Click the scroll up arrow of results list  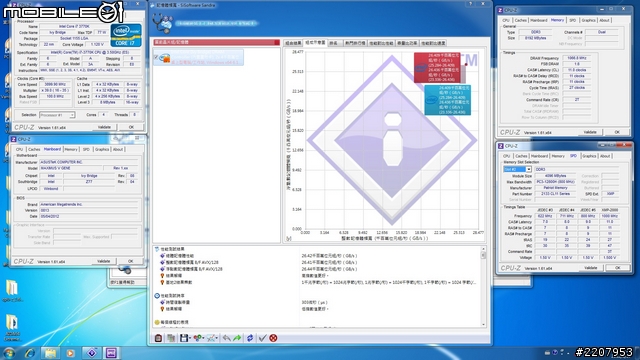tap(484, 249)
